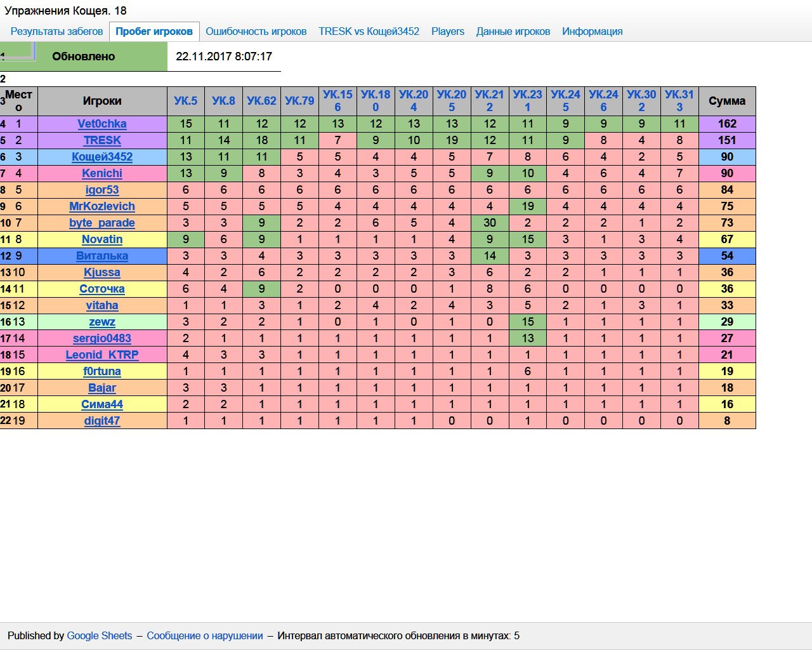Open the byte_parade player link

(102, 223)
